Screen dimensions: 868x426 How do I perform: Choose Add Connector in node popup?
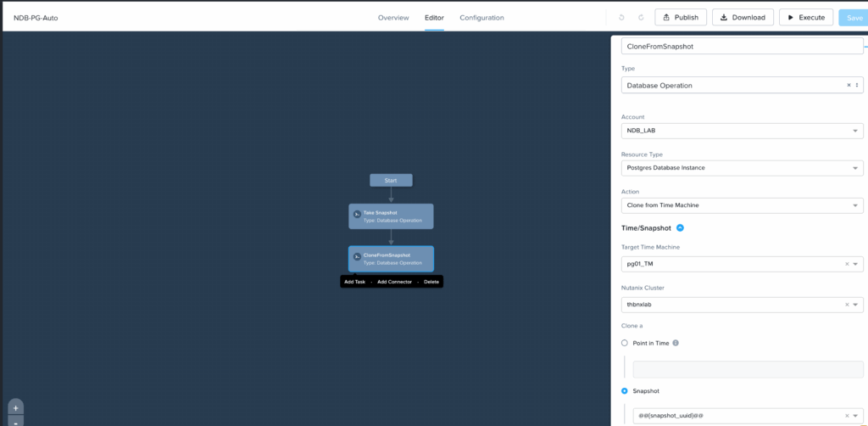[x=394, y=282]
